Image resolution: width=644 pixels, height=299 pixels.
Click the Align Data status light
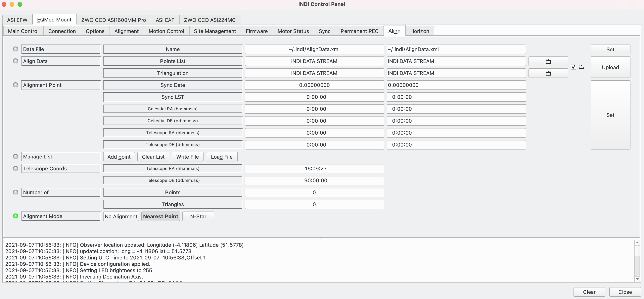point(16,61)
